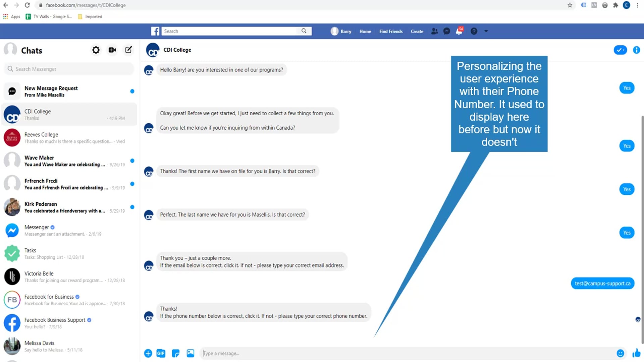Click 'Hello Barry! are you interested' message
This screenshot has height=362, width=644.
click(x=221, y=70)
